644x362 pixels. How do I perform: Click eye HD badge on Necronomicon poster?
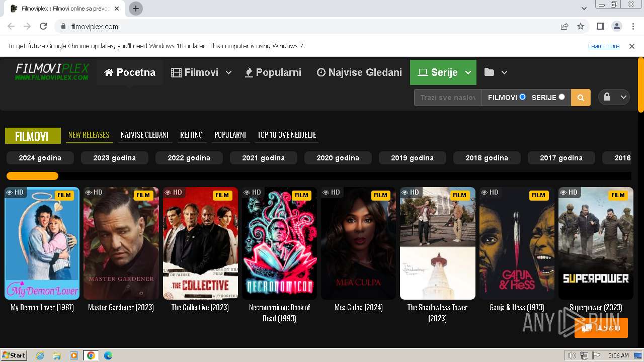(252, 192)
